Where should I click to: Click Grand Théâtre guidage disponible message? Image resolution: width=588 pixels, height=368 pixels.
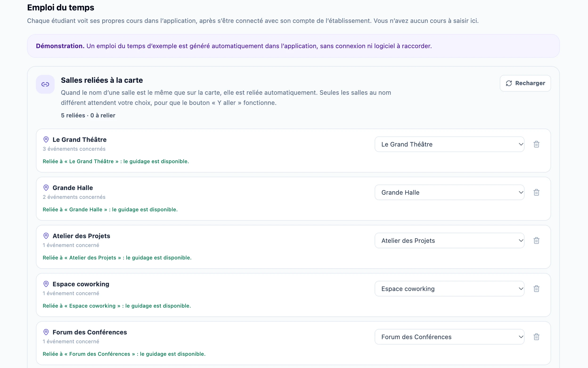[x=116, y=162]
